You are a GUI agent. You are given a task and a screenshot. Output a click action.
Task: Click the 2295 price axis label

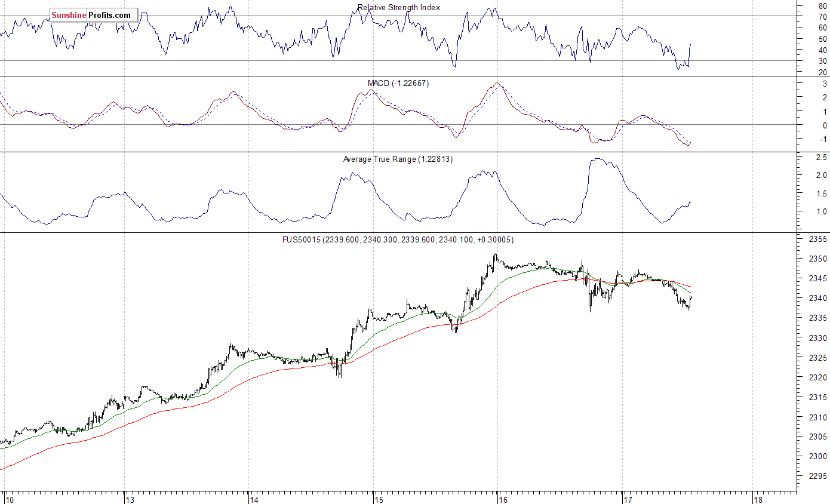pos(817,477)
